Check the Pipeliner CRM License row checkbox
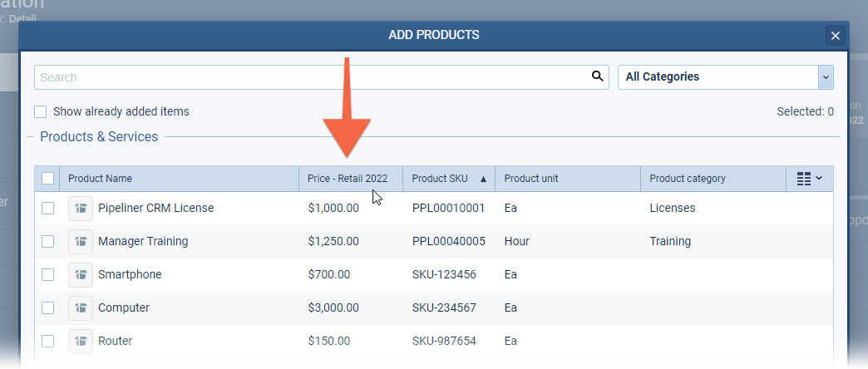 click(48, 208)
